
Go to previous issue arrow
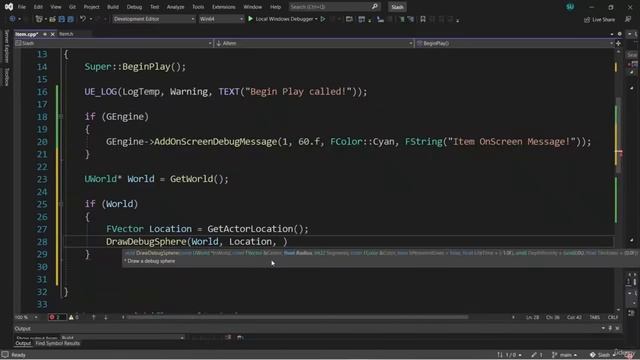coord(93,317)
